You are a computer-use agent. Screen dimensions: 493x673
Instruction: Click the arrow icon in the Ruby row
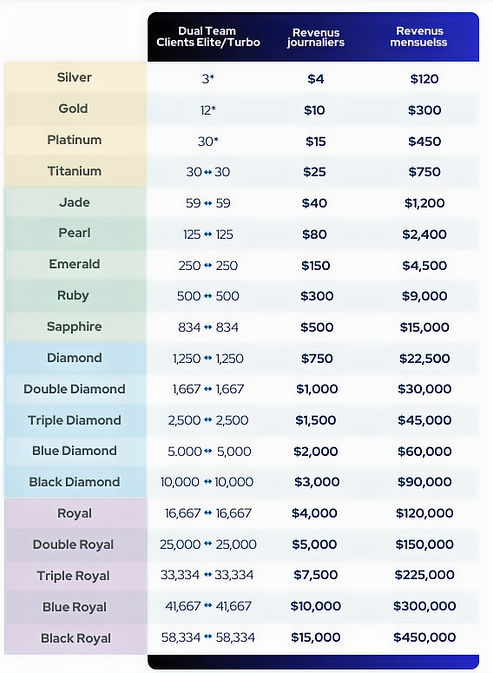pos(208,296)
